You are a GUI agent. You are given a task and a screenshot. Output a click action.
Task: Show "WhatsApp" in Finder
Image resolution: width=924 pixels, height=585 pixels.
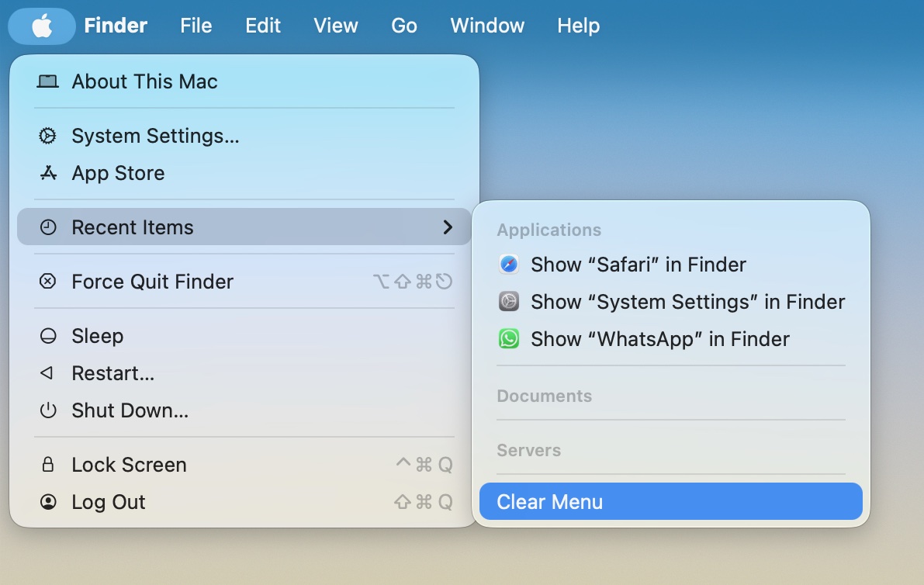[671, 339]
